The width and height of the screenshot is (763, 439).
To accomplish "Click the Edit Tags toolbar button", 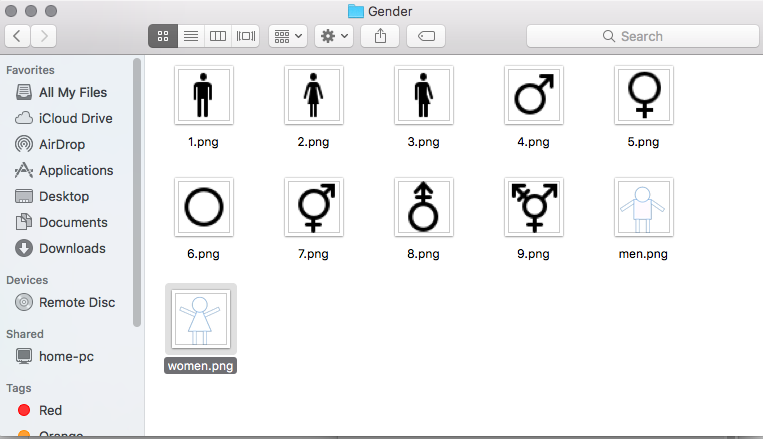I will (x=426, y=36).
